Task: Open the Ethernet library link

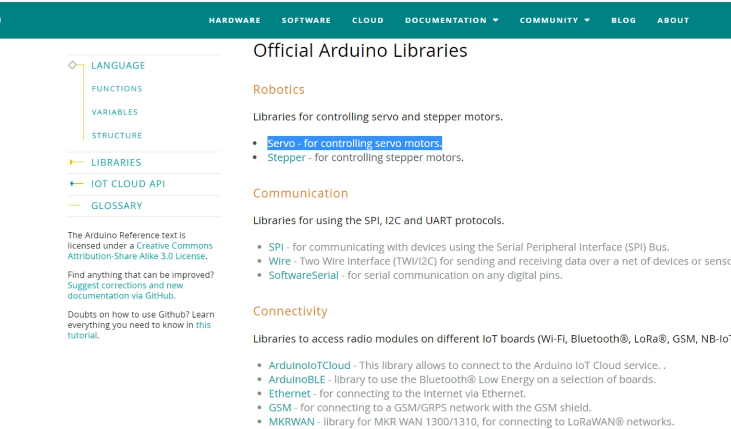Action: (x=290, y=394)
